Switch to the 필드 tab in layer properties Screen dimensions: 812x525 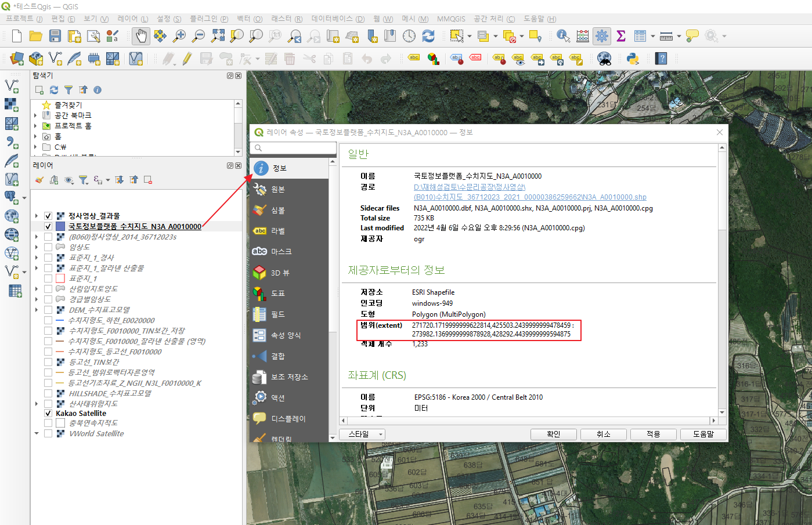click(289, 314)
